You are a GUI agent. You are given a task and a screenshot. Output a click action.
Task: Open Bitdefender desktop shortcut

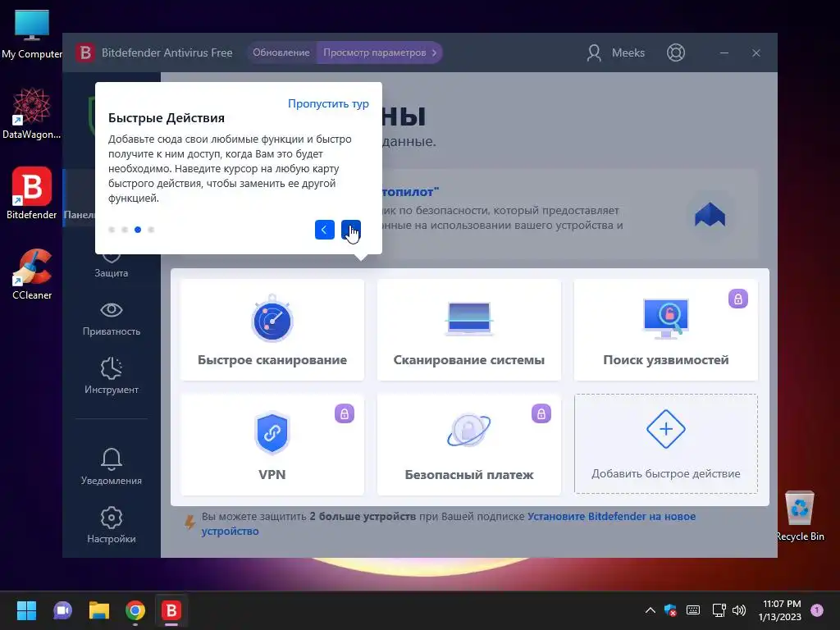click(32, 194)
